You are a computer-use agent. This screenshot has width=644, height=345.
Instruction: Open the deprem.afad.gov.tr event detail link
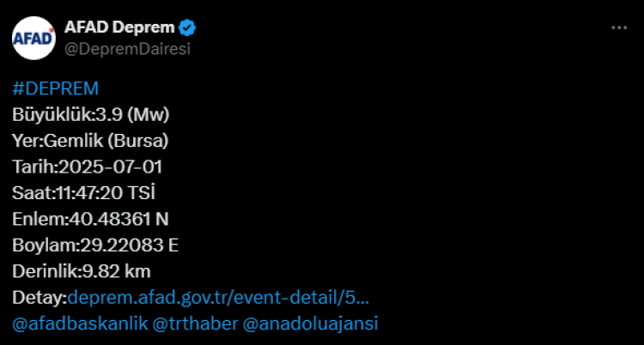[x=218, y=297]
